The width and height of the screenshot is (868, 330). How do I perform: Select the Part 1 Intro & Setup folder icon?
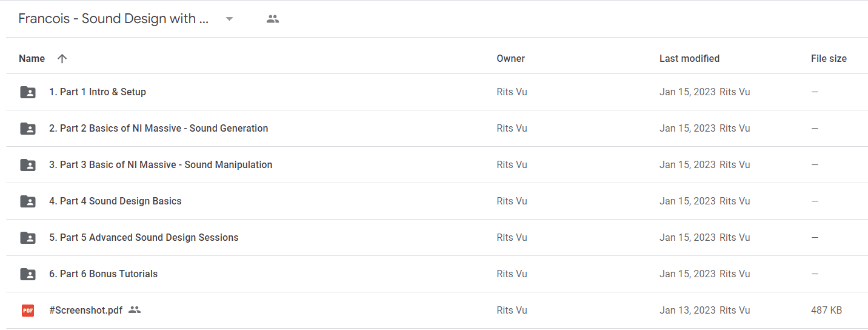click(x=28, y=92)
